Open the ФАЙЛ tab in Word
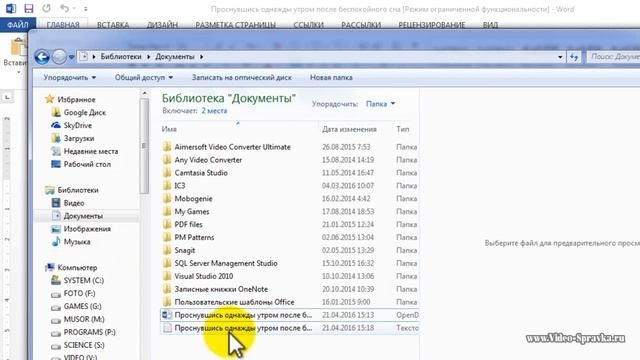 [x=18, y=25]
